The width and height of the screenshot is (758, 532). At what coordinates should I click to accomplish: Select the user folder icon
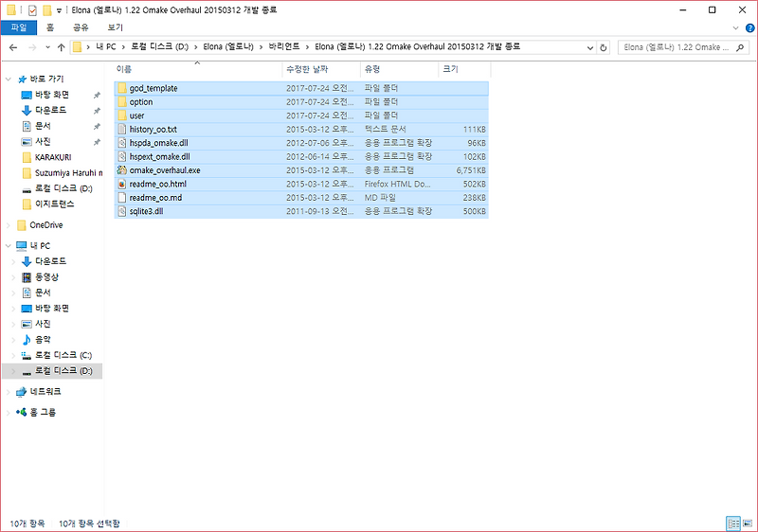(x=122, y=115)
